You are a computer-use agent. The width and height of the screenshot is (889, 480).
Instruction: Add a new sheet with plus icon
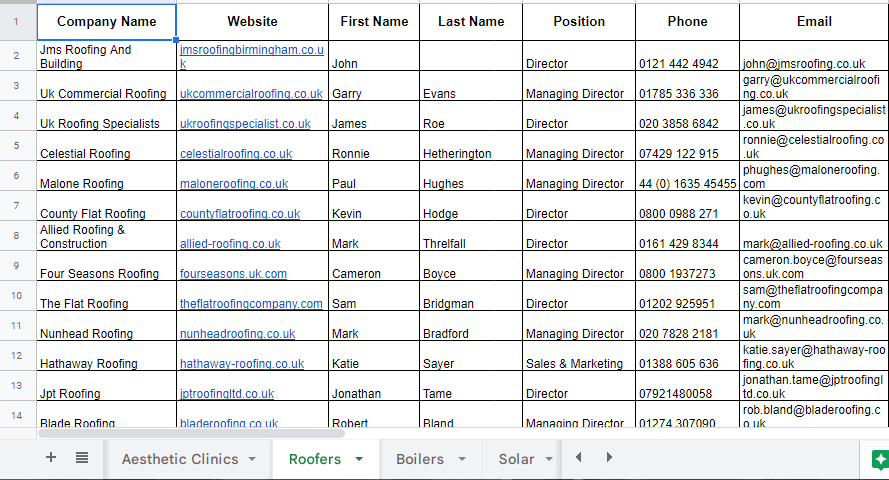tap(50, 457)
